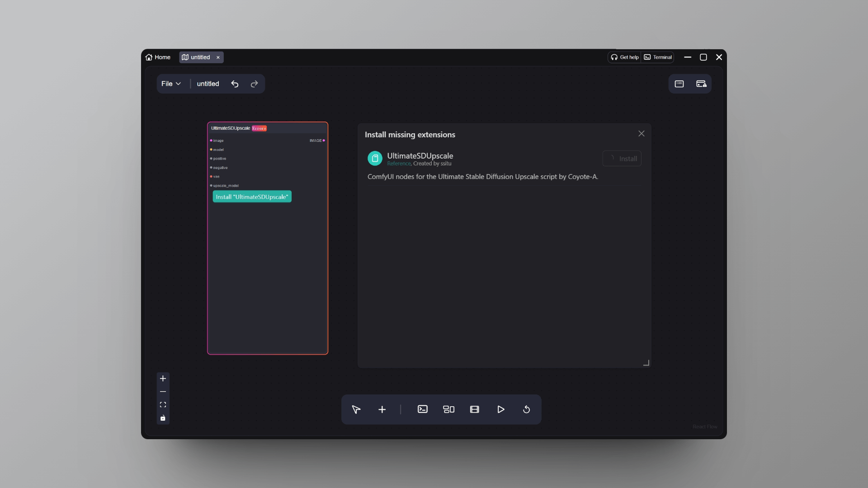Open the machine lock icon at top right

[x=701, y=84]
